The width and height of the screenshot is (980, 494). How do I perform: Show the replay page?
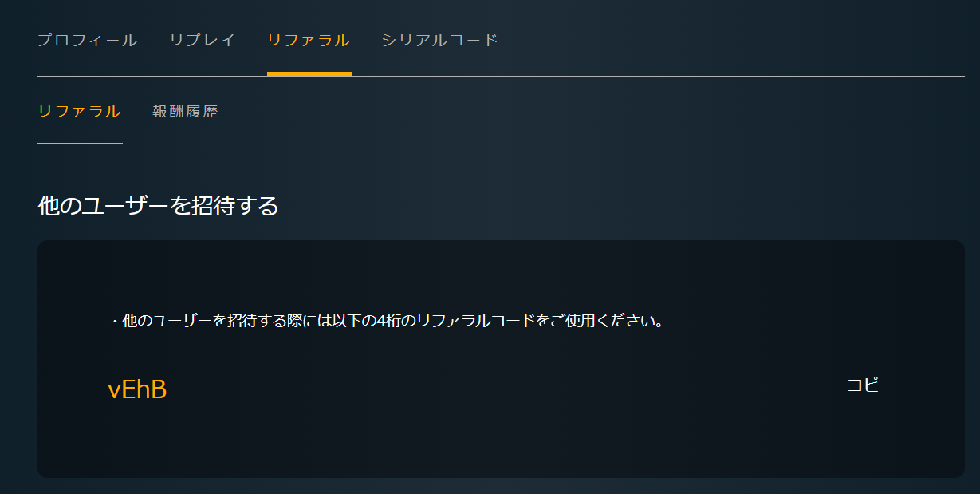[x=202, y=40]
